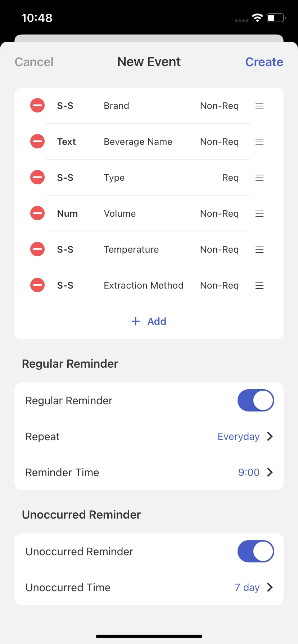Image resolution: width=298 pixels, height=644 pixels.
Task: Tap the red minus beside Type
Action: [37, 178]
